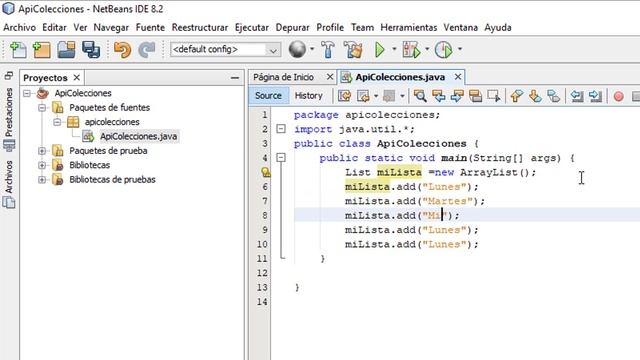
Task: Clean and build with hammer-broom icon
Action: (x=353, y=49)
